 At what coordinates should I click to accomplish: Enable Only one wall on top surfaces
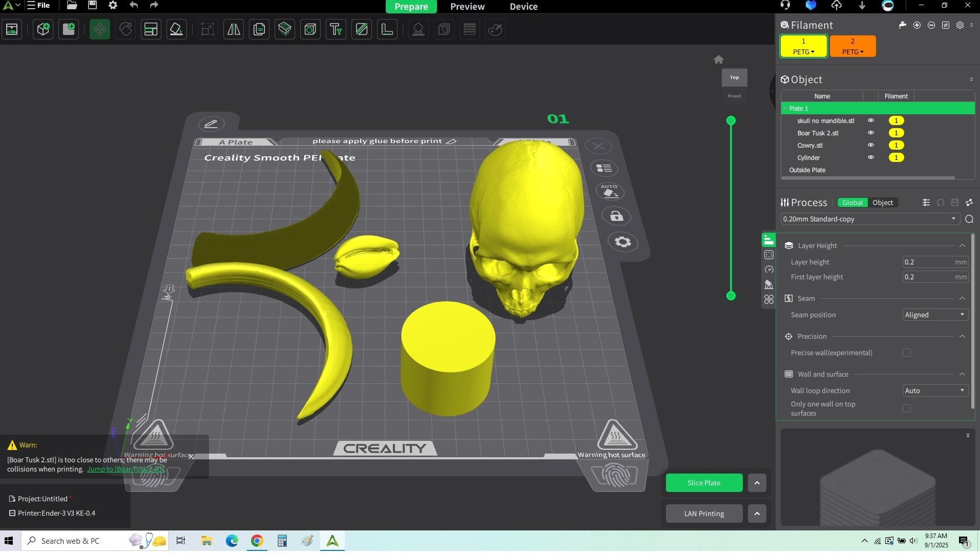click(907, 408)
